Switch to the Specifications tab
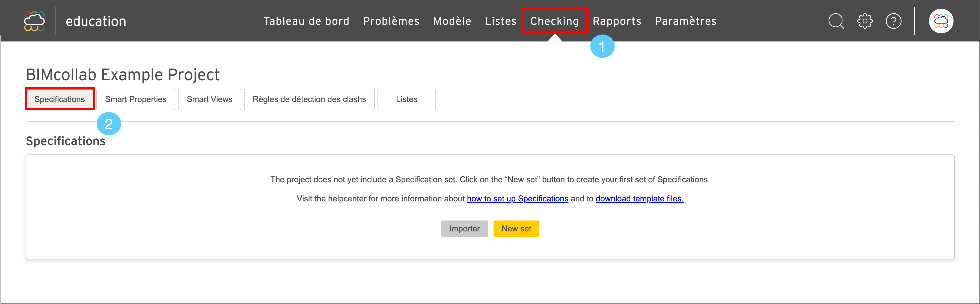 tap(60, 99)
